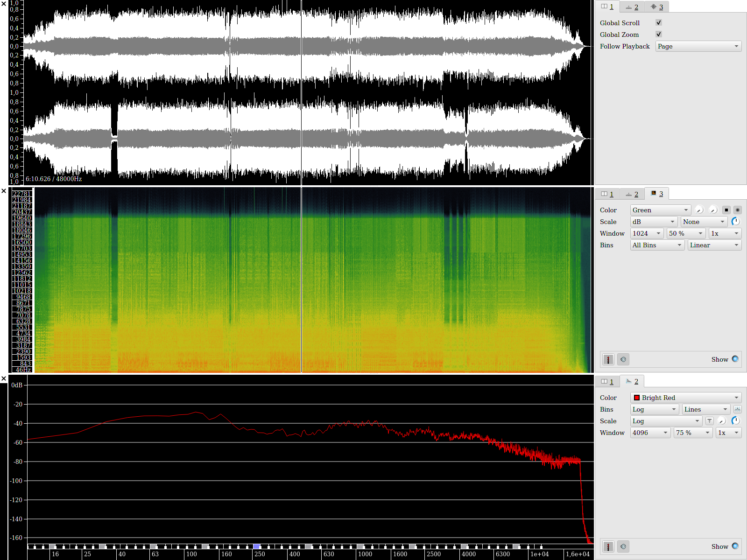Click the 'Global Zoom' label
This screenshot has width=747, height=560.
(x=619, y=35)
